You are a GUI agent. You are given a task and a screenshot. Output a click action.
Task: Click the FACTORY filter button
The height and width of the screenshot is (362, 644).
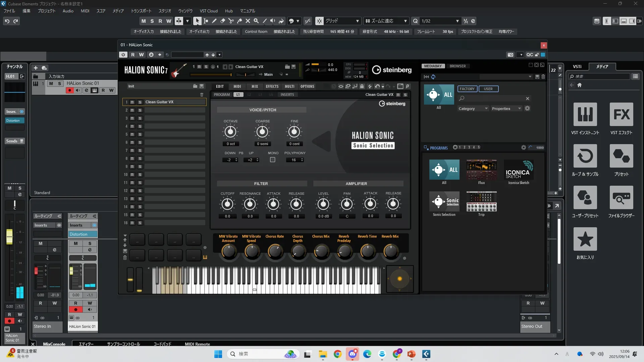point(467,89)
